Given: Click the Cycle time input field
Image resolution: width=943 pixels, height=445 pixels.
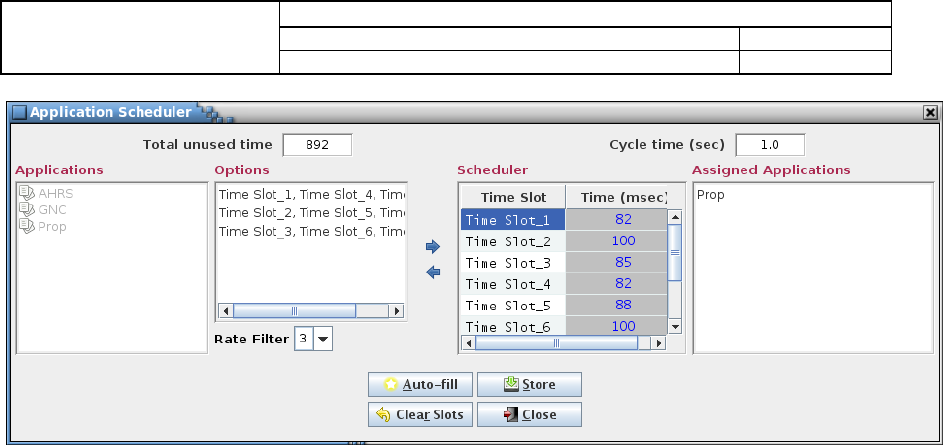Looking at the screenshot, I should coord(770,145).
